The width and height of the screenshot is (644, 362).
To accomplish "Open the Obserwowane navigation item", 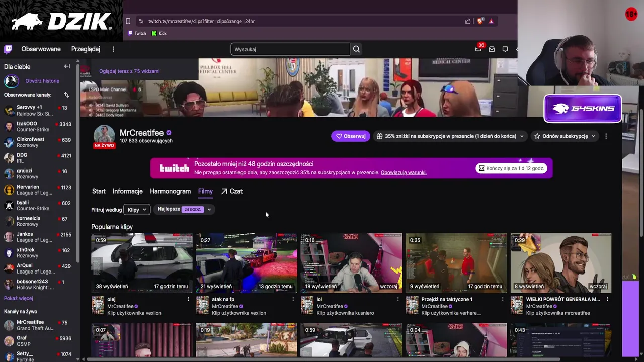I will click(41, 49).
